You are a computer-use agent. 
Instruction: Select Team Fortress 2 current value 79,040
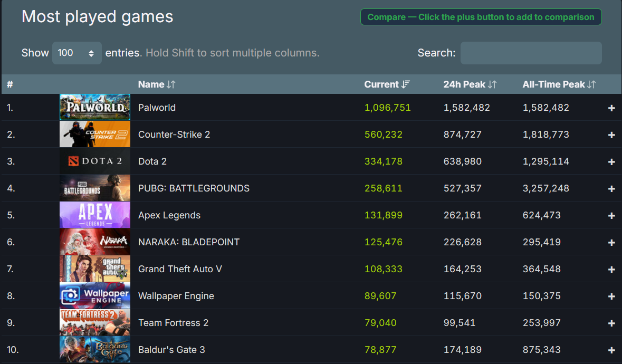380,323
